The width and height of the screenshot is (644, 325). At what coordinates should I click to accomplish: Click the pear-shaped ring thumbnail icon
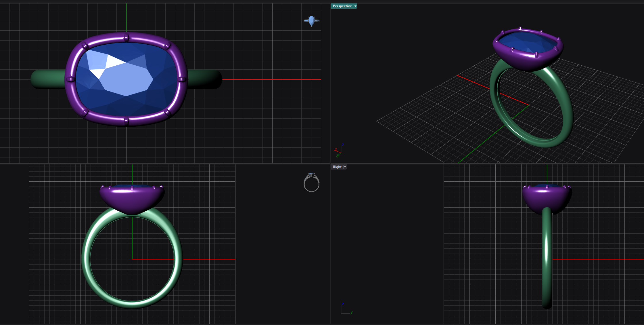tap(312, 21)
